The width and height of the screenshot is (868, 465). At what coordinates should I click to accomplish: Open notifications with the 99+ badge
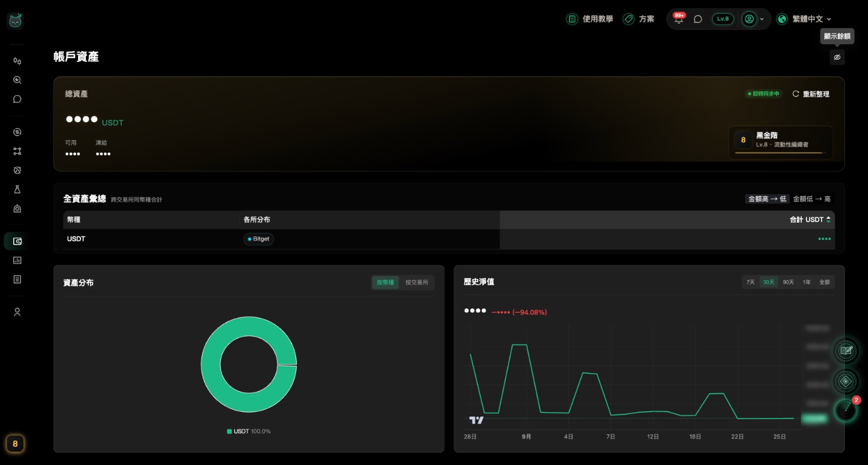679,18
